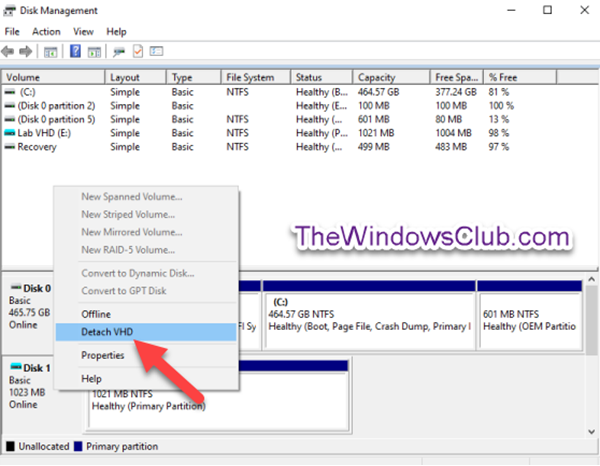Click the rightmost list-view toolbar icon
600x466 pixels.
click(157, 51)
